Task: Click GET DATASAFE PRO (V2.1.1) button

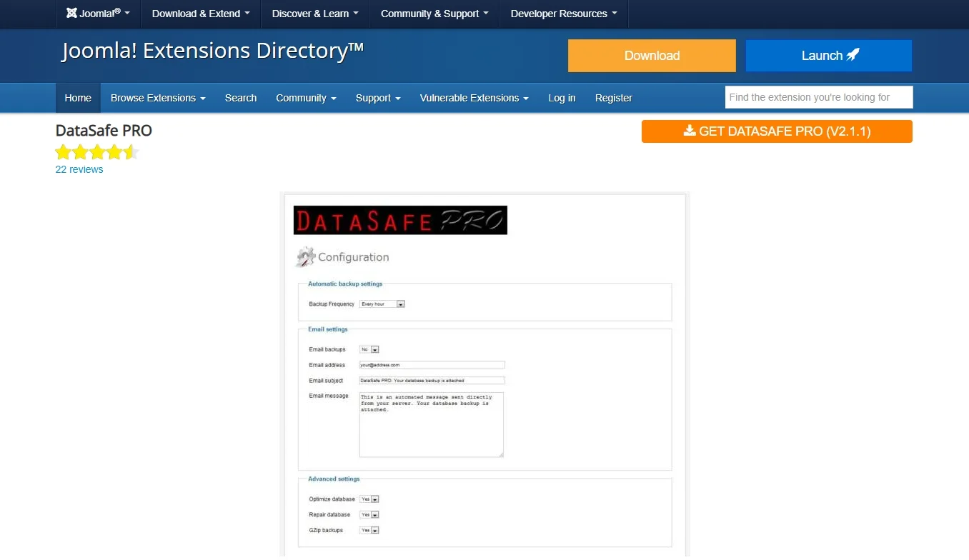Action: click(x=777, y=131)
